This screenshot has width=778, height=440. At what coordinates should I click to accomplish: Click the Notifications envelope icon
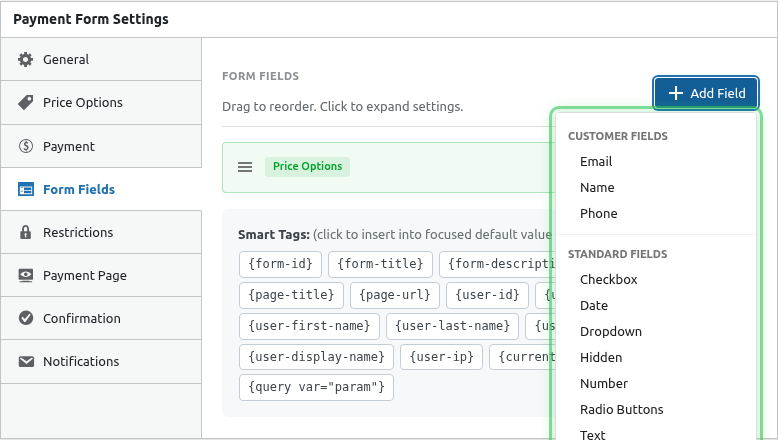[x=26, y=361]
